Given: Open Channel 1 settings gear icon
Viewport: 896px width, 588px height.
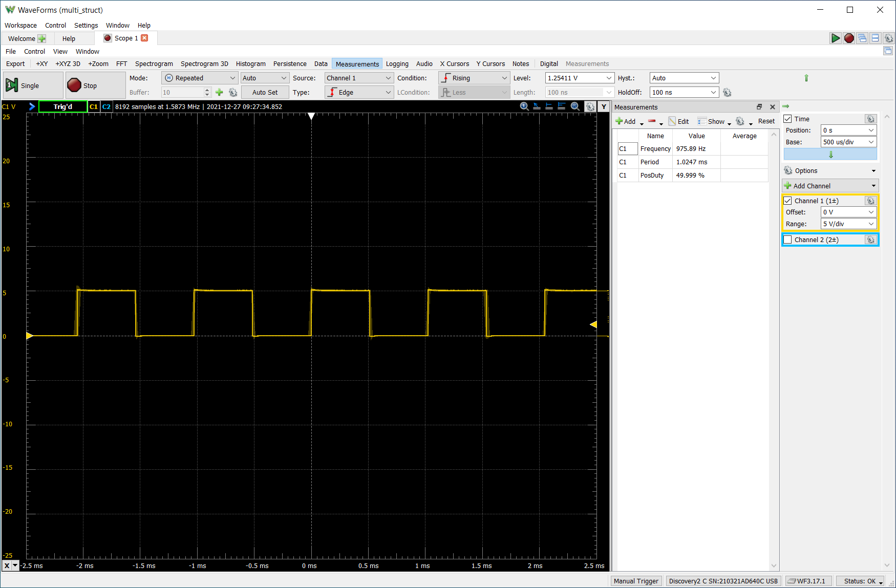Looking at the screenshot, I should click(870, 201).
